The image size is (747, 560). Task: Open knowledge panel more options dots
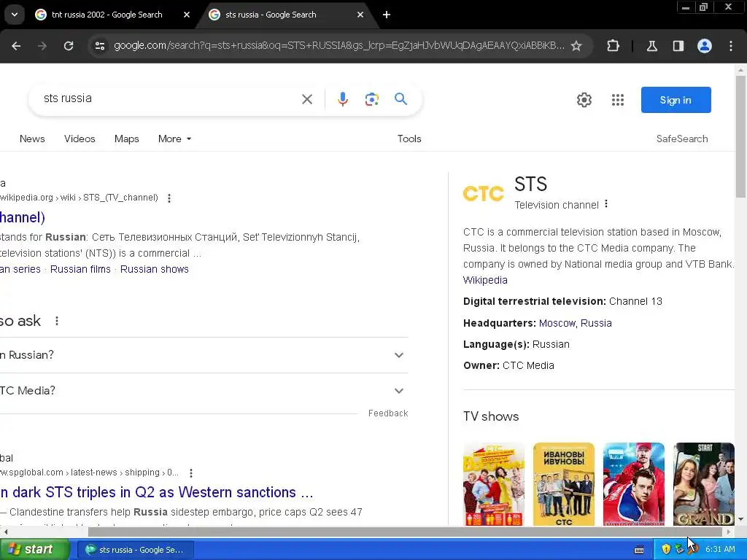[x=606, y=204]
